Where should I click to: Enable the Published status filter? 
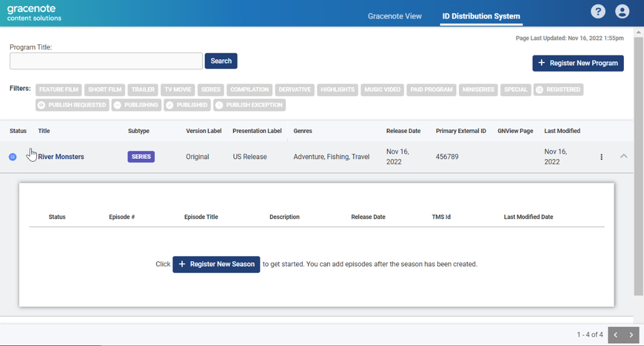coord(187,105)
